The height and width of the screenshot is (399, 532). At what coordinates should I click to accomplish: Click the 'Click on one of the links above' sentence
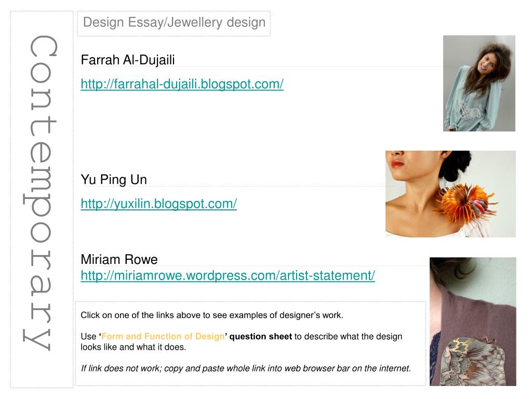click(x=212, y=315)
